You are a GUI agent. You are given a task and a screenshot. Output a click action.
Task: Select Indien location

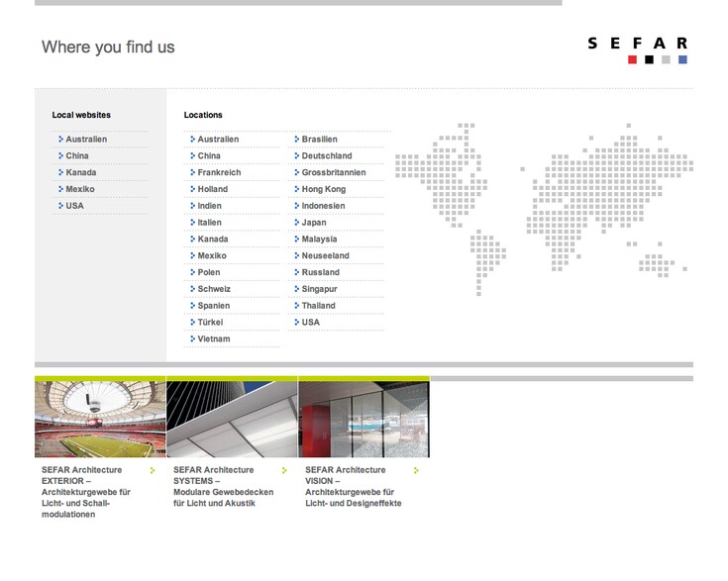point(209,206)
